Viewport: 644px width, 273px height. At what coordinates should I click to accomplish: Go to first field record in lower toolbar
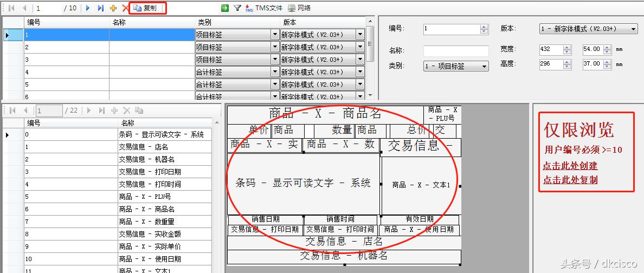point(12,110)
